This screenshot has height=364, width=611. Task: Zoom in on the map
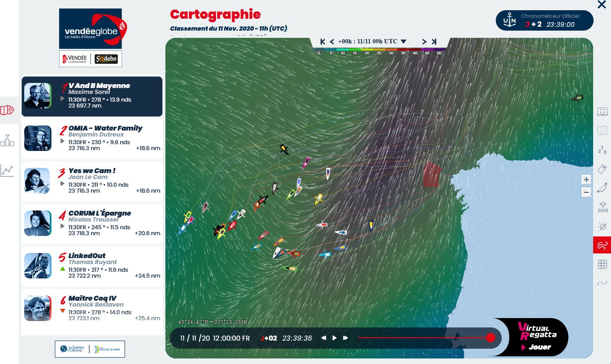586,179
